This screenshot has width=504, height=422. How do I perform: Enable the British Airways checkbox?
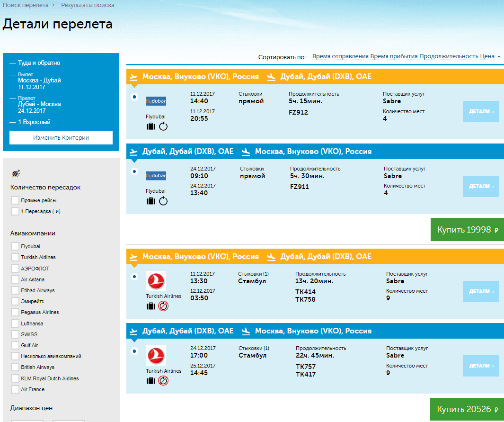pos(15,368)
